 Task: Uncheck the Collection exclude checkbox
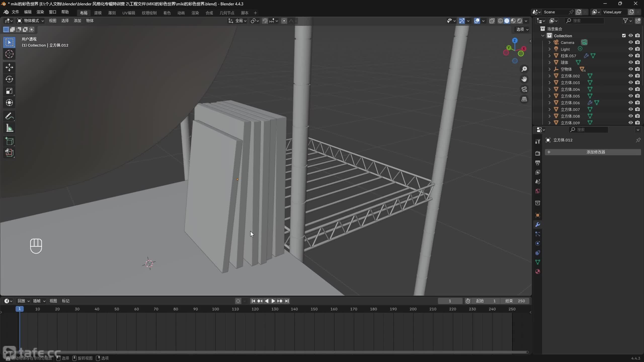pos(624,36)
